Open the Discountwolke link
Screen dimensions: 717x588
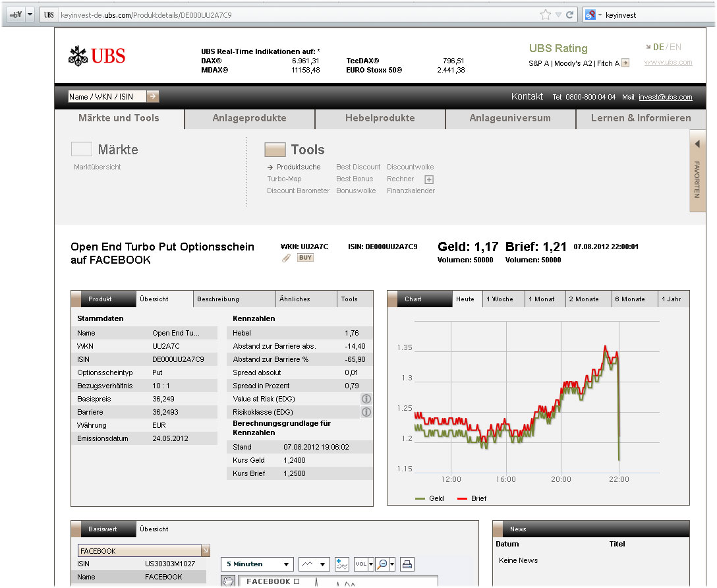[x=410, y=167]
